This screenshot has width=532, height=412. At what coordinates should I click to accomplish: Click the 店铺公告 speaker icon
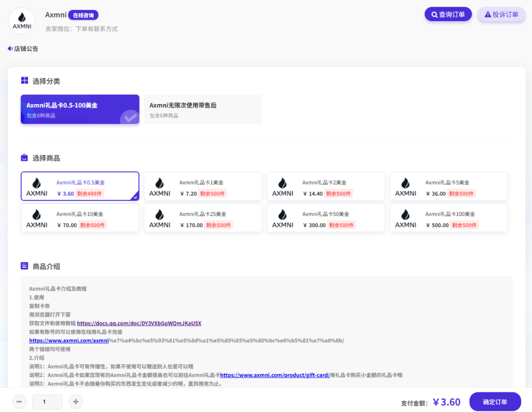[x=10, y=48]
